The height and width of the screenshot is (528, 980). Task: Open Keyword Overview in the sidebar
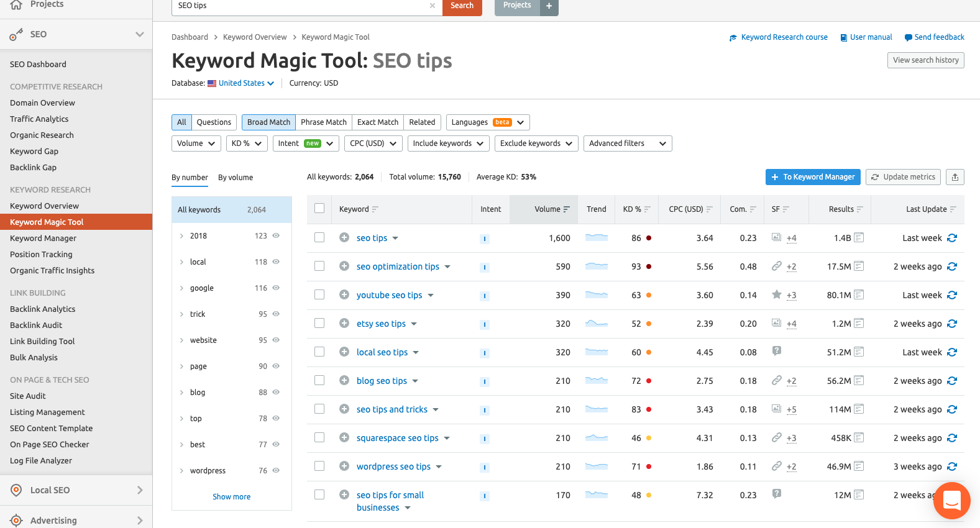(44, 206)
